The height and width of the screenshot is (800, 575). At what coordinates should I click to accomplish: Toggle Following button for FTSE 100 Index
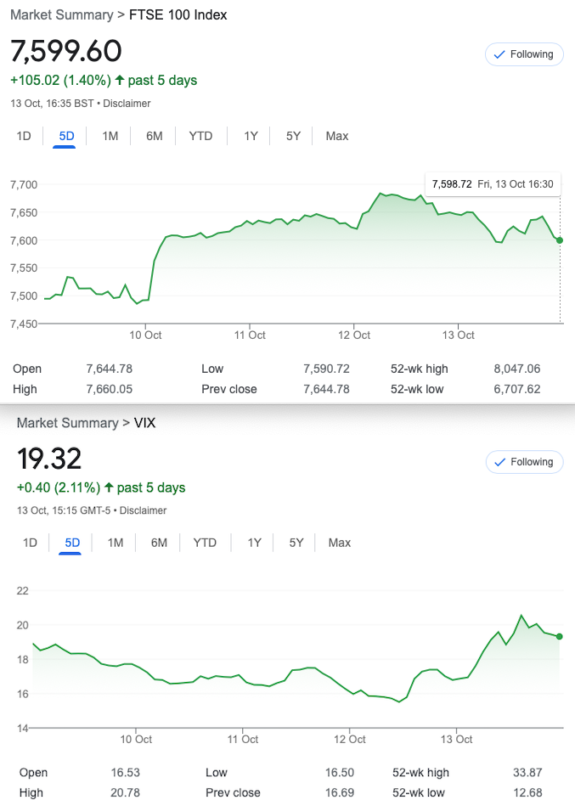tap(524, 54)
